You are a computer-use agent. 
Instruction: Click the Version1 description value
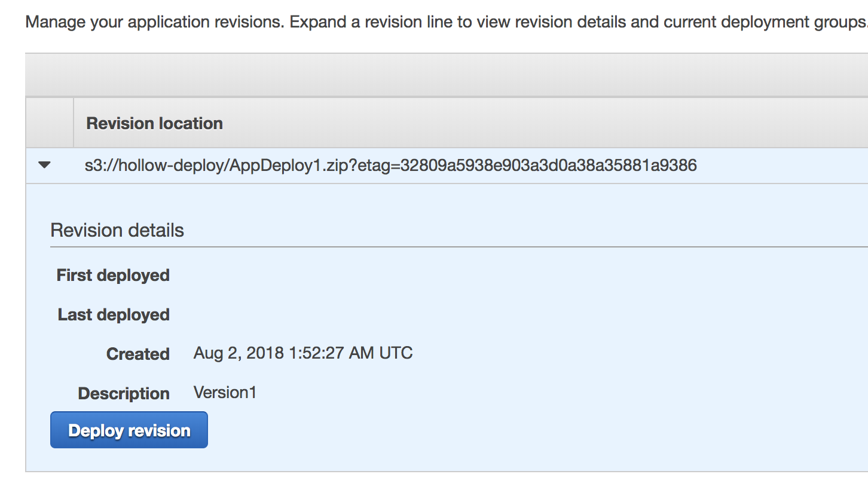[x=225, y=392]
